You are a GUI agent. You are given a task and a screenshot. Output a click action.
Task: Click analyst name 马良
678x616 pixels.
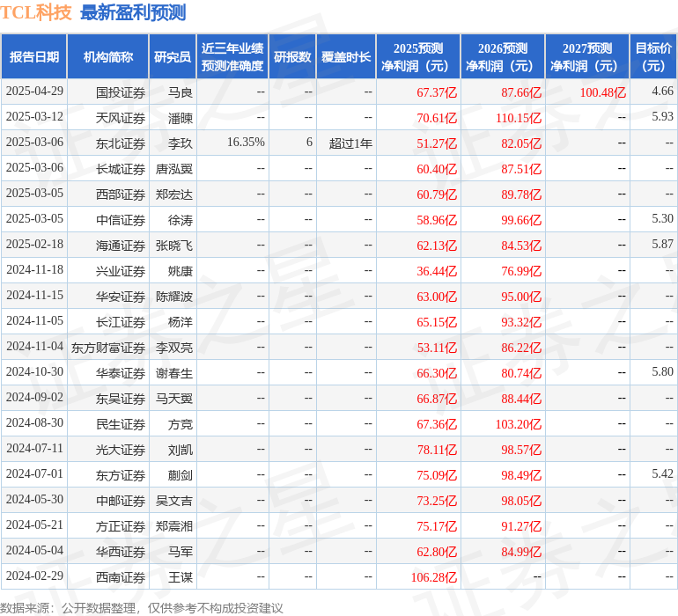(181, 92)
